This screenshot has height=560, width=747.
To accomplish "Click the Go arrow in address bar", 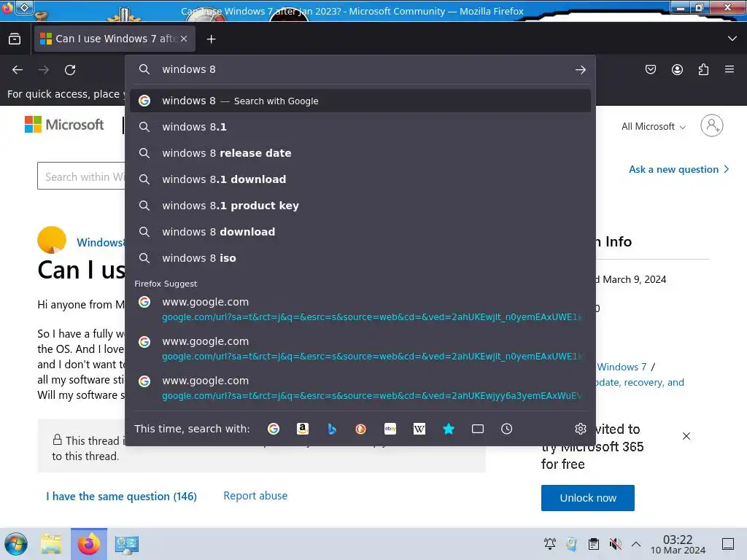I will [580, 70].
